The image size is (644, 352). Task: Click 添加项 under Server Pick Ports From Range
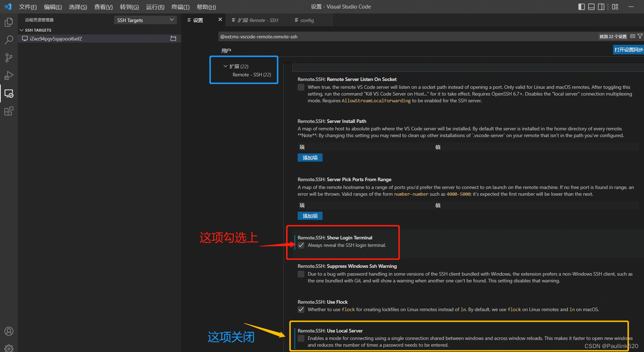coord(310,216)
